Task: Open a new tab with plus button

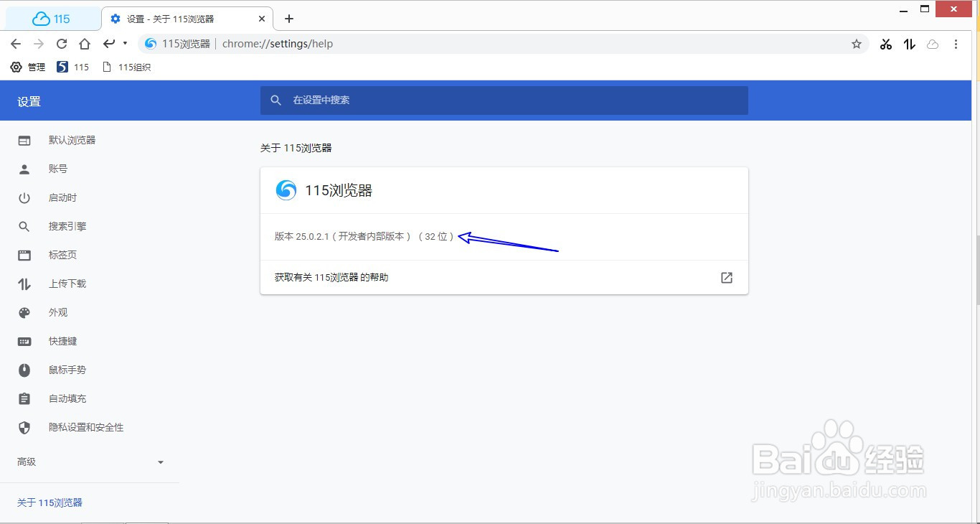Action: pyautogui.click(x=289, y=19)
